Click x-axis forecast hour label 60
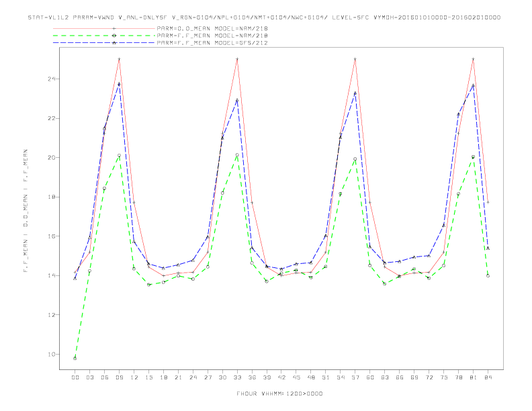This screenshot has width=532, height=411. [370, 377]
